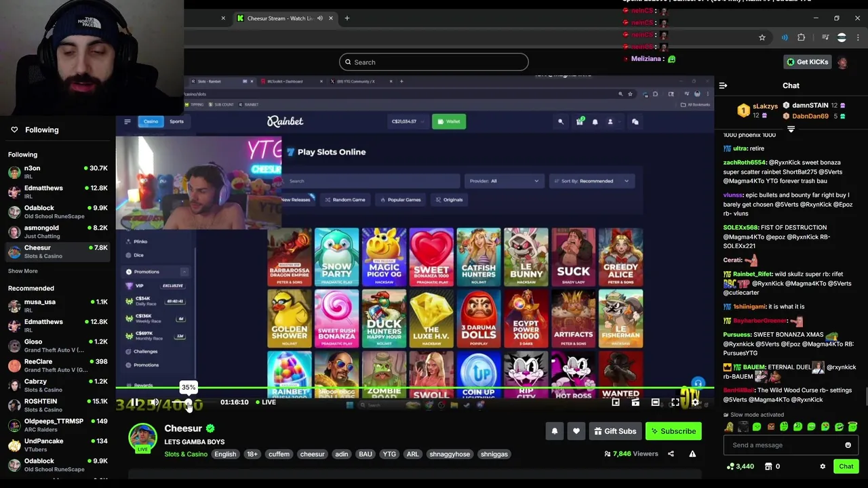Open chat settings gear icon

coord(823,466)
